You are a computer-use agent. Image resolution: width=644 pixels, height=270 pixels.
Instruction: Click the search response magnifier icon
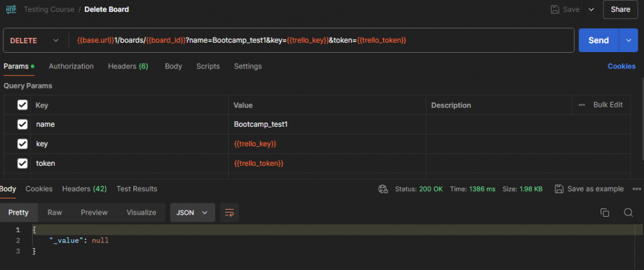628,213
